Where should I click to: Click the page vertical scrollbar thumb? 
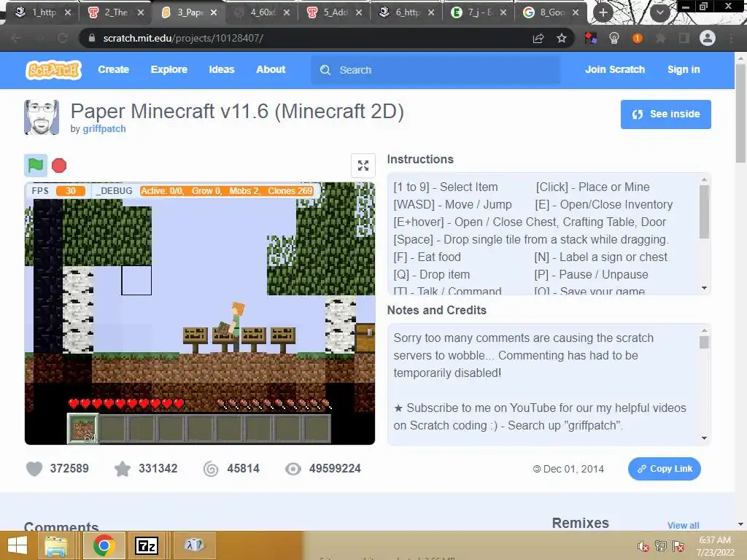pyautogui.click(x=740, y=114)
